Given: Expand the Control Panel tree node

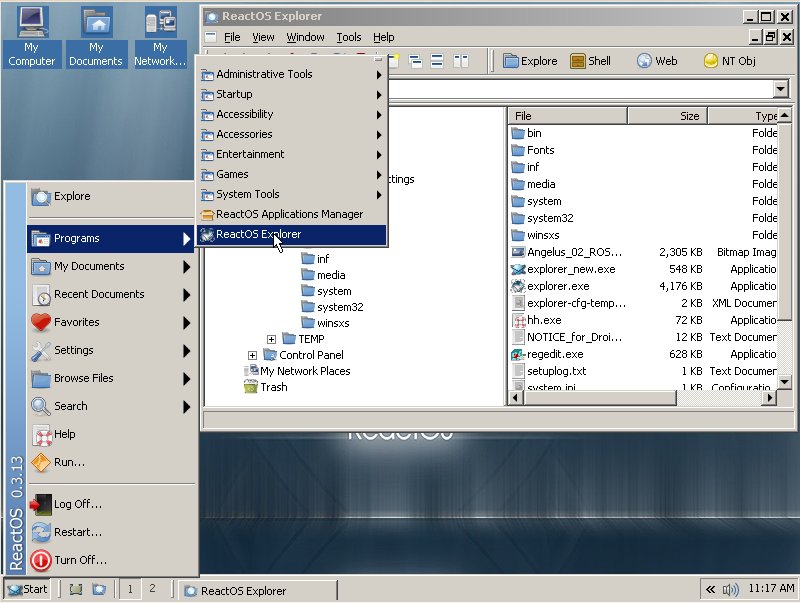Looking at the screenshot, I should click(253, 354).
